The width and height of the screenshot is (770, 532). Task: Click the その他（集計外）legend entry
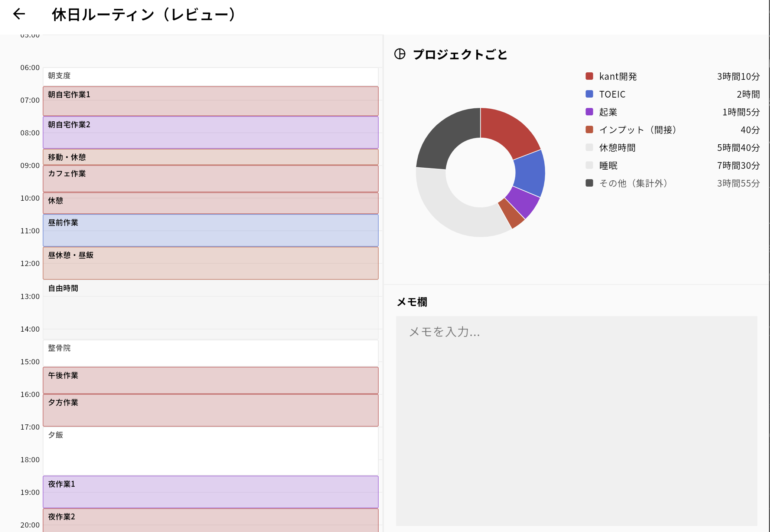633,183
